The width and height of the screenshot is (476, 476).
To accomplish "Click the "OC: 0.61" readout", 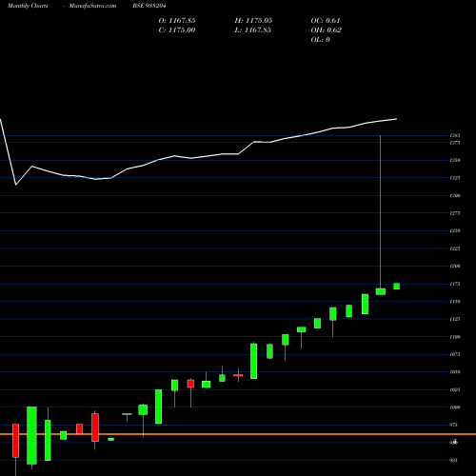I will [x=326, y=21].
